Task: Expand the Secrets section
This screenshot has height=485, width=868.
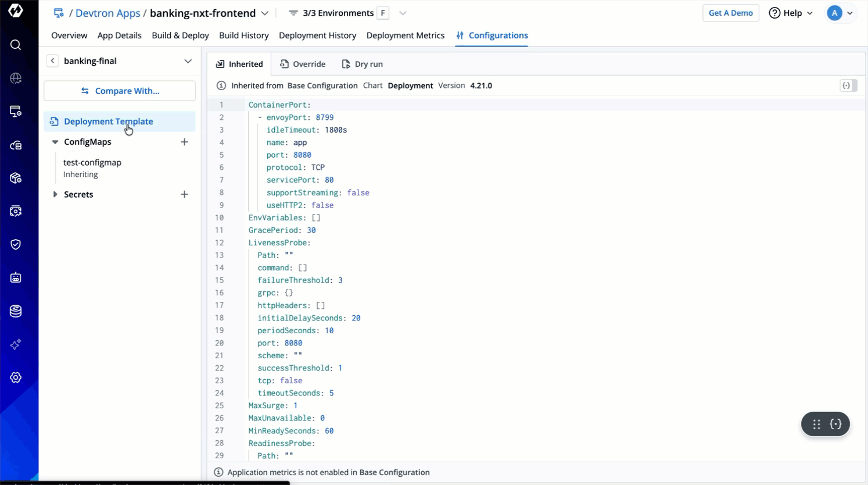Action: 55,194
